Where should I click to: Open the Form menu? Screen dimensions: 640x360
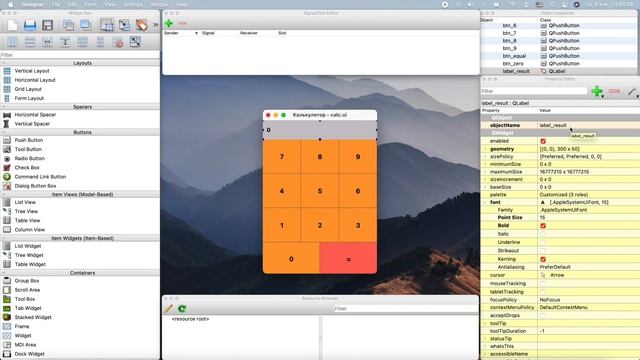(91, 4)
